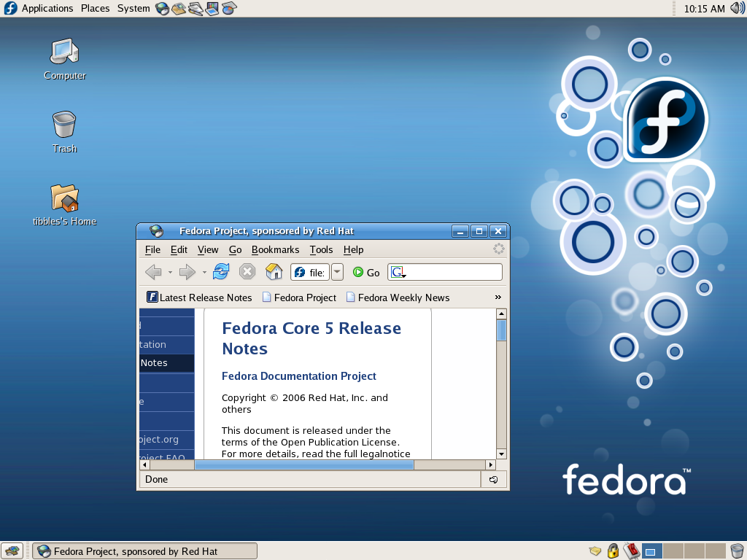Screen dimensions: 747x560
Task: Launch Evolution mail from the top panel
Action: point(179,9)
